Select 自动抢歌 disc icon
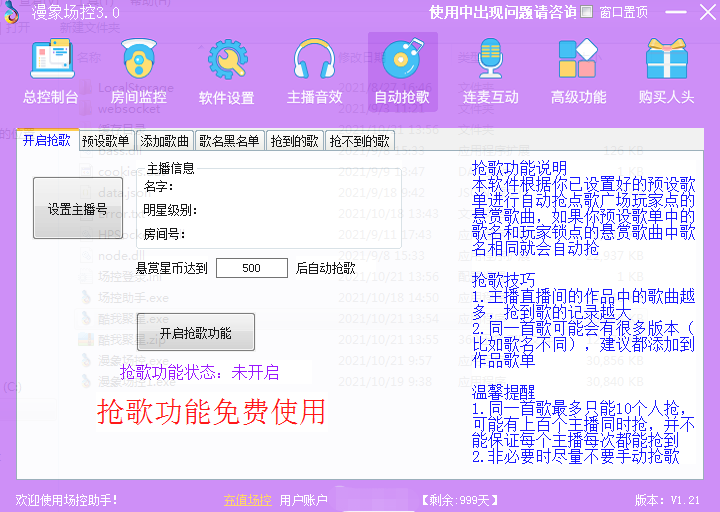720x512 pixels. 403,72
